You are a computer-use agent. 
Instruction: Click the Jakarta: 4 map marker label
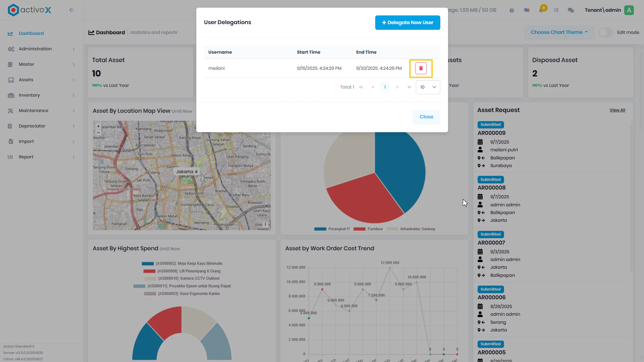tap(187, 171)
